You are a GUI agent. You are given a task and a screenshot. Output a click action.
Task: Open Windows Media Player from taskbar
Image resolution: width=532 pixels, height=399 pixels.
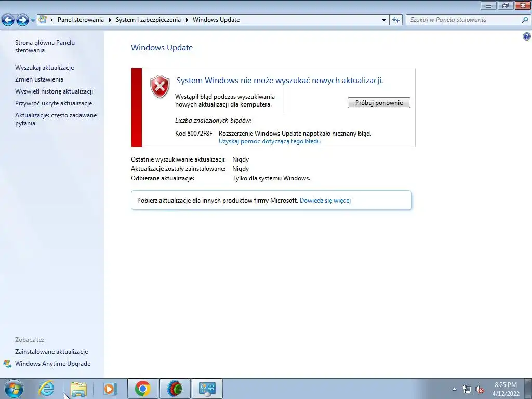(x=110, y=389)
